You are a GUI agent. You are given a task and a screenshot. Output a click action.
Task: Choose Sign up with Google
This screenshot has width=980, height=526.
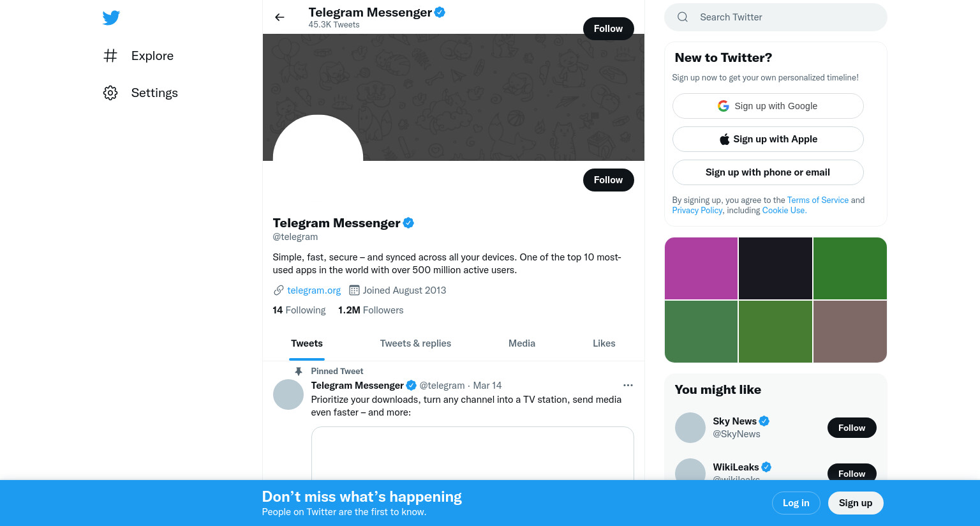pyautogui.click(x=768, y=106)
